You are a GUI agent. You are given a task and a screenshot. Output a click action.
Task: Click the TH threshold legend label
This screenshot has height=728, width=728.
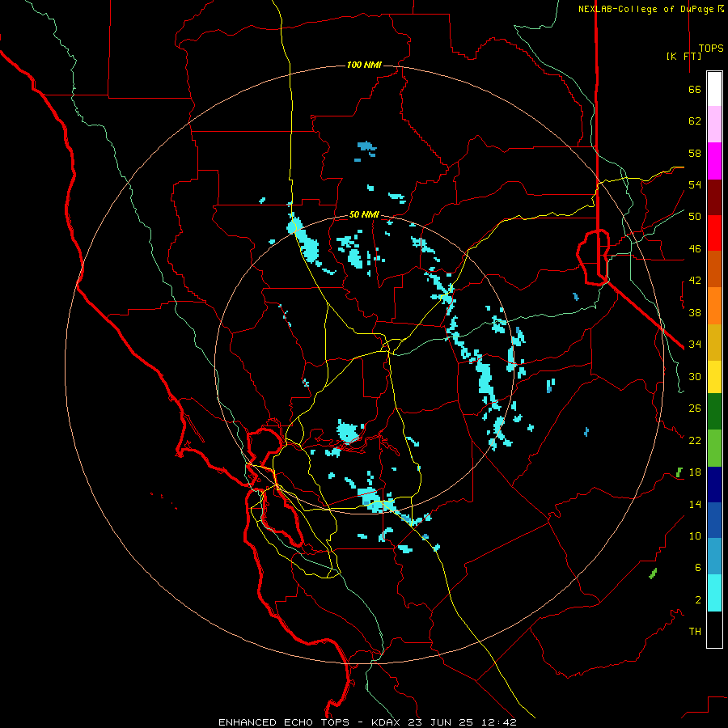pos(695,632)
